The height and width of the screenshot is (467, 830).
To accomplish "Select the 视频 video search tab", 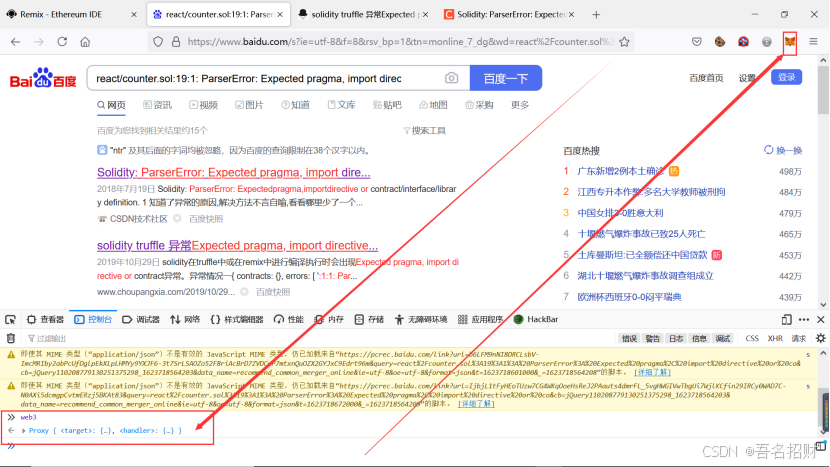I will (204, 105).
